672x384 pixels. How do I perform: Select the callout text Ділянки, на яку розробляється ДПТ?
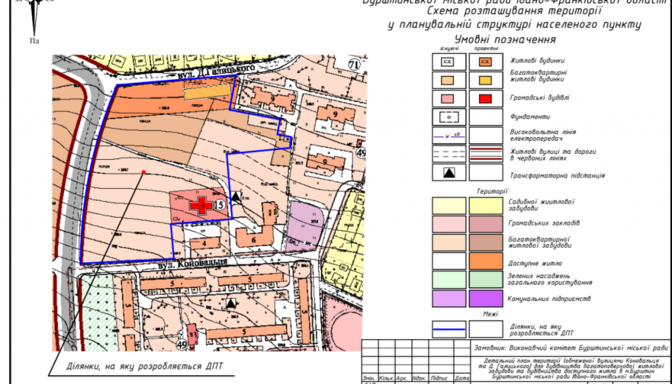145,367
